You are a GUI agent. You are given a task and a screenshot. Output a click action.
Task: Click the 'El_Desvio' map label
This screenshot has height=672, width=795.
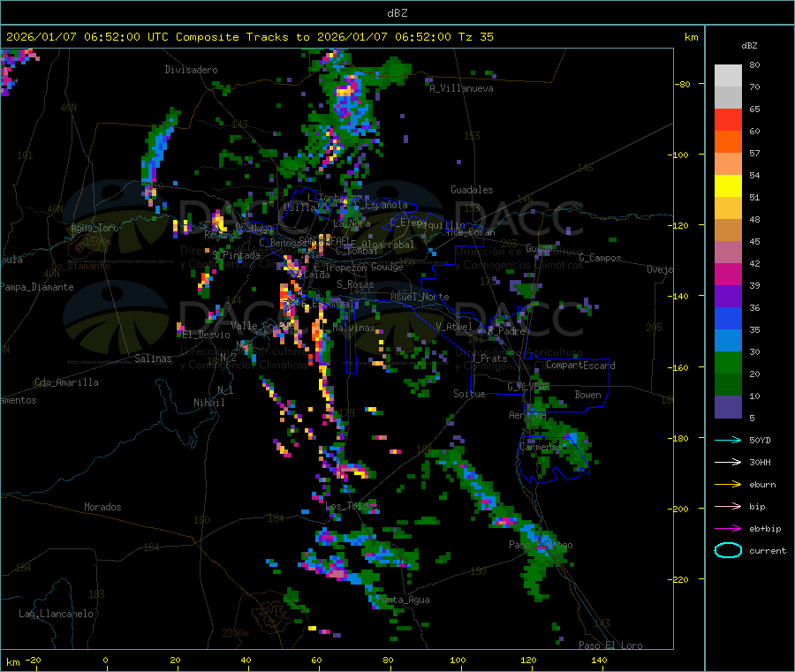[206, 335]
